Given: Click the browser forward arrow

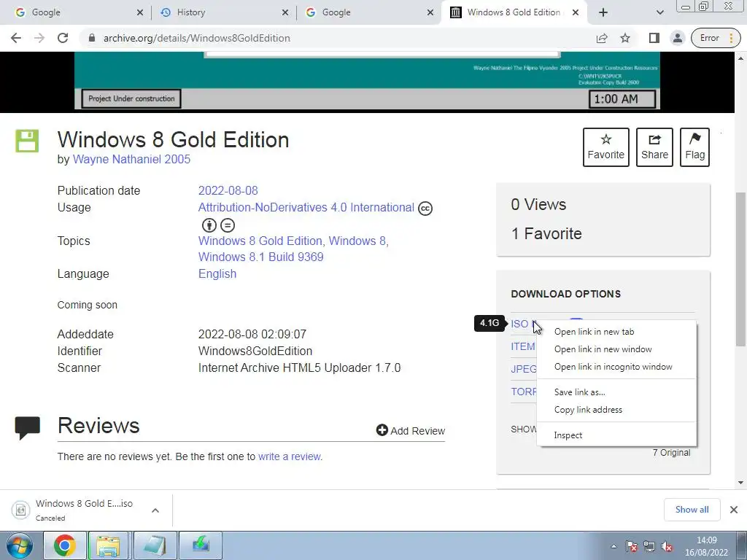Looking at the screenshot, I should pyautogui.click(x=39, y=38).
